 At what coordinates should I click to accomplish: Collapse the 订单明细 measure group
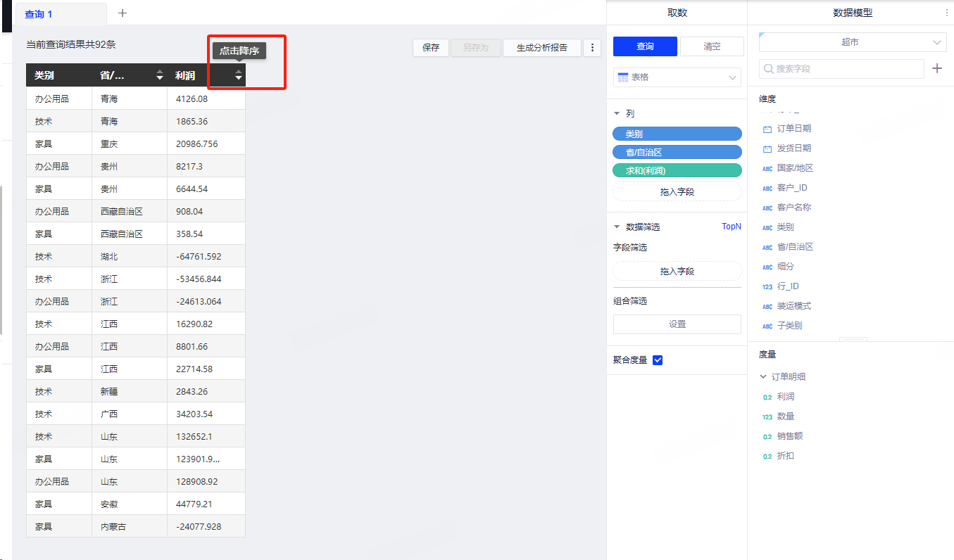pos(763,377)
